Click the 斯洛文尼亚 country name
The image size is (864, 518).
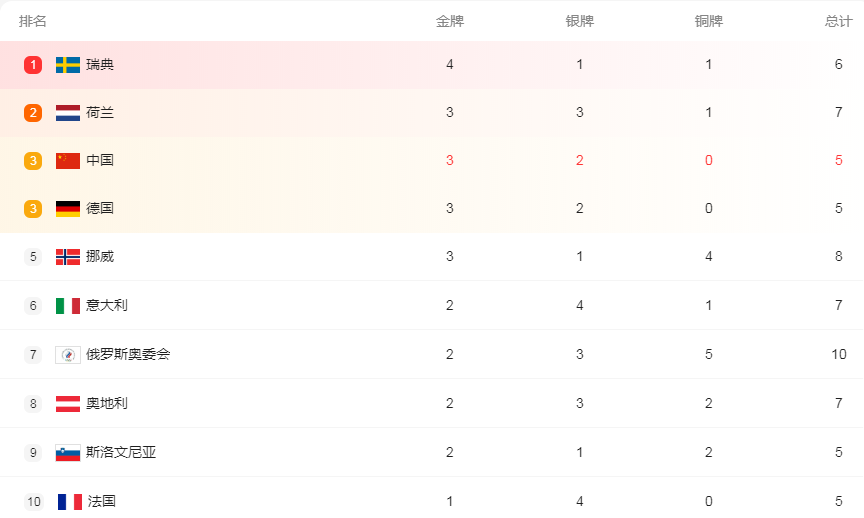click(121, 452)
